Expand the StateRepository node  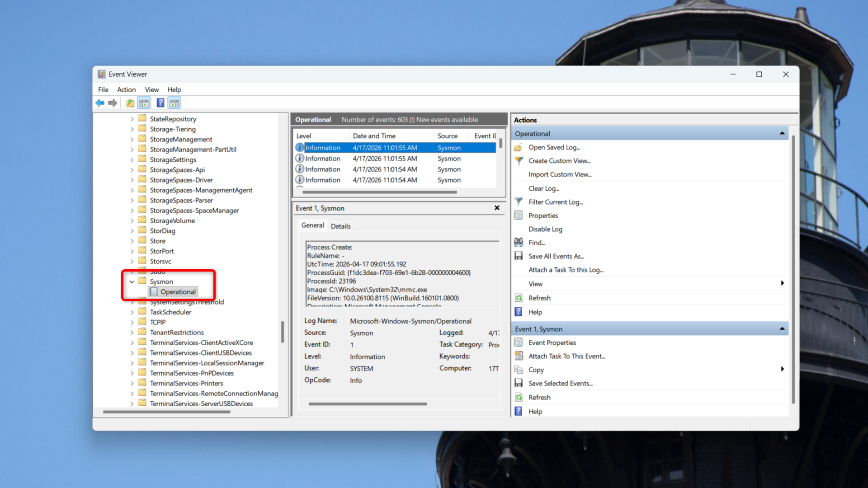click(132, 119)
